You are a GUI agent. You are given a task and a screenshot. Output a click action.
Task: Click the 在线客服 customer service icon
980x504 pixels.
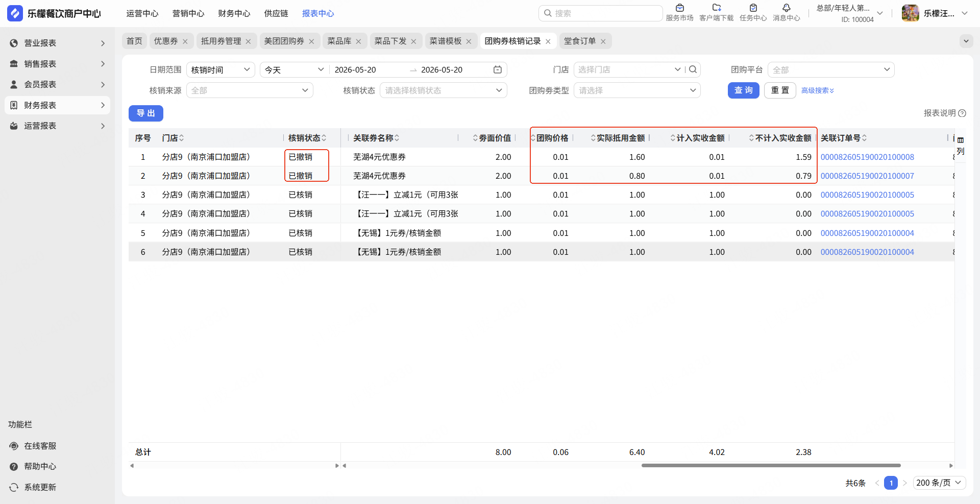point(14,446)
